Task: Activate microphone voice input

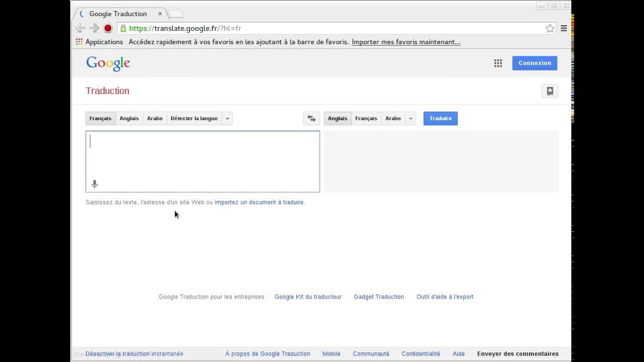Action: pos(94,184)
